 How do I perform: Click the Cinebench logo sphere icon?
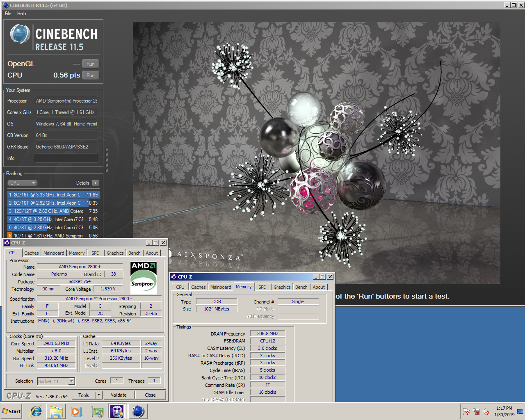(20, 34)
